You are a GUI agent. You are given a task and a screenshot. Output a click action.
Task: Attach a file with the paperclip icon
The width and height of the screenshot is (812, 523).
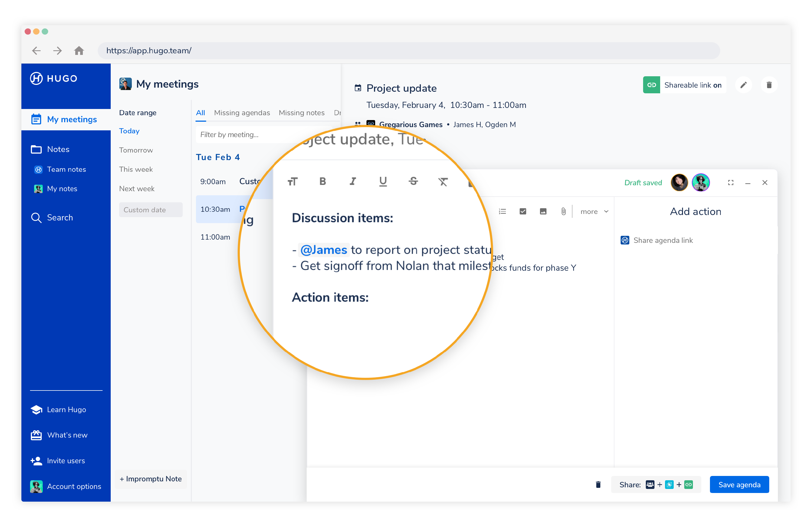point(563,211)
